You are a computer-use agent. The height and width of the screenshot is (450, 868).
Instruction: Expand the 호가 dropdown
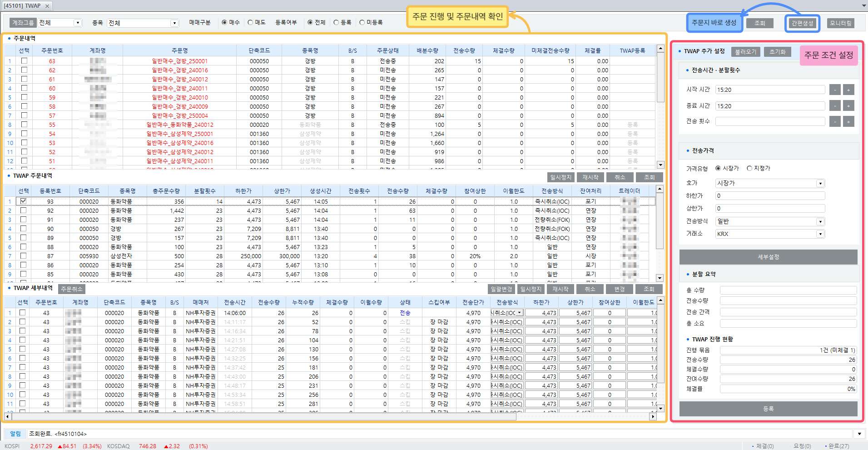pyautogui.click(x=820, y=184)
